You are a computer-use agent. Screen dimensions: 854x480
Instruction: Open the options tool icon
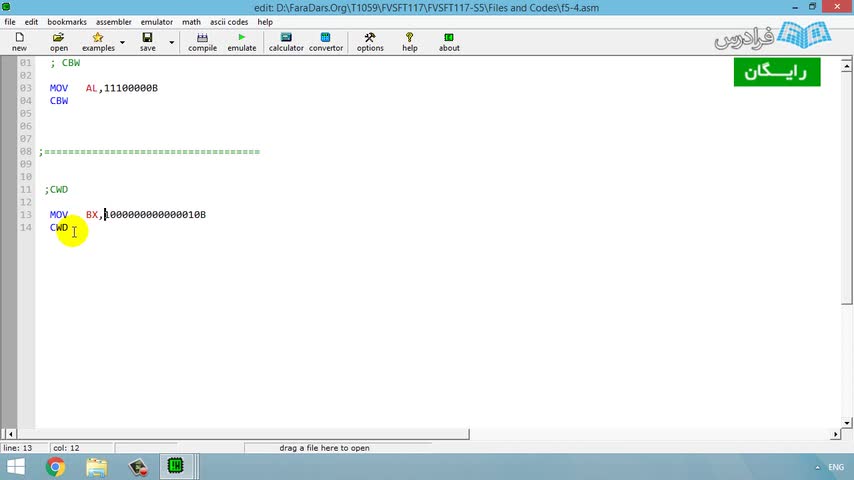pos(370,41)
